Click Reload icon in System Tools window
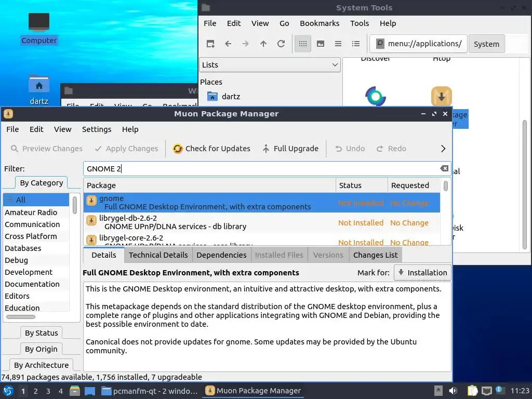532x399 pixels. tap(281, 44)
